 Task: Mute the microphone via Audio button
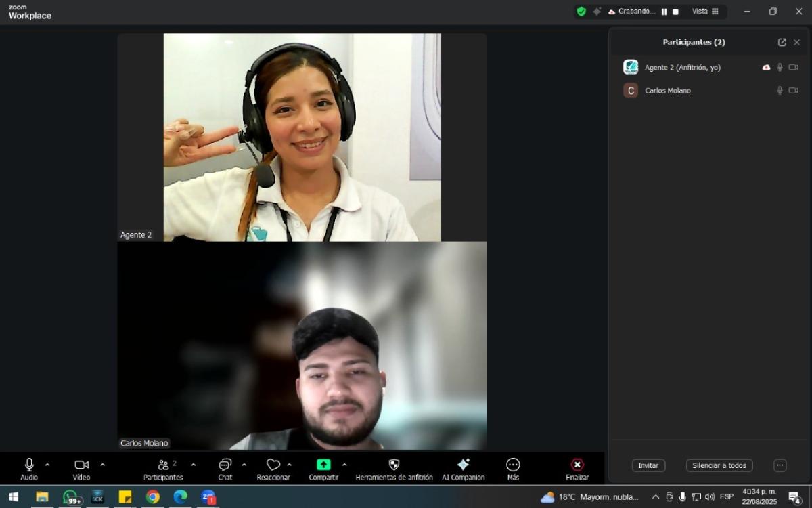tap(29, 465)
